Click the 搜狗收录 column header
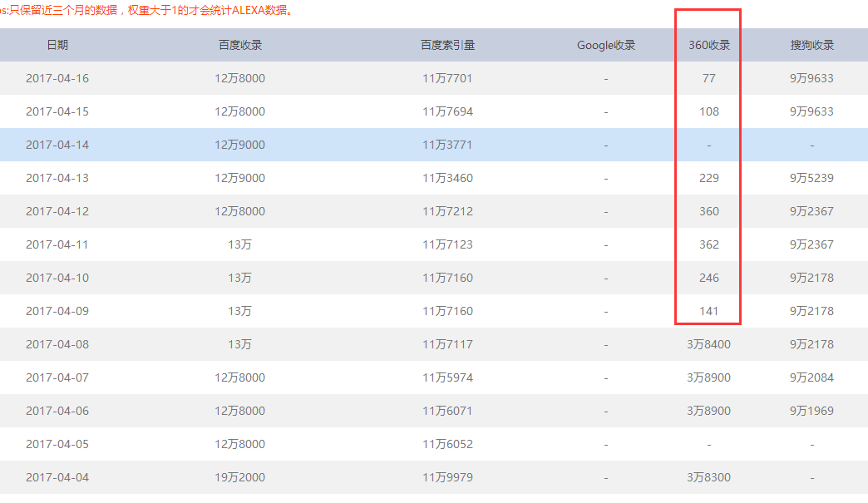Screen dimensions: 868x503 (811, 45)
